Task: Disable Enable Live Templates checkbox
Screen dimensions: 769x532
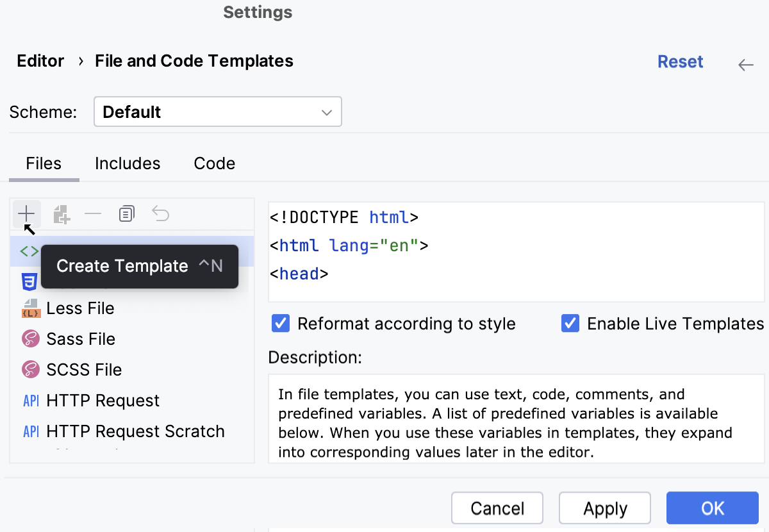Action: pos(570,324)
